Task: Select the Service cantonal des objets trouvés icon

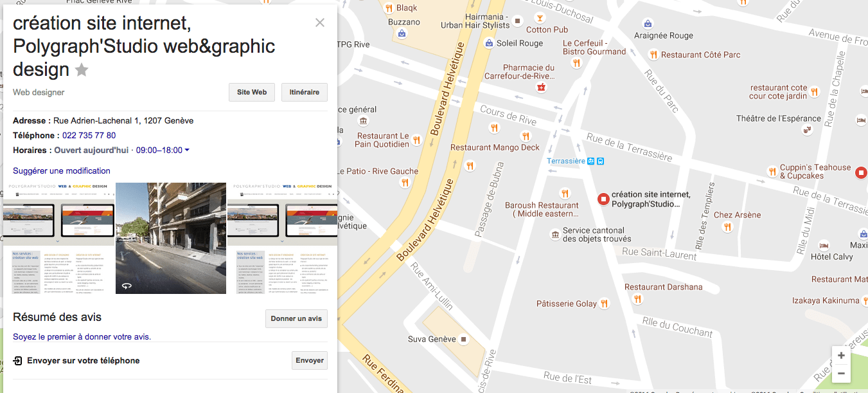Action: [x=555, y=235]
